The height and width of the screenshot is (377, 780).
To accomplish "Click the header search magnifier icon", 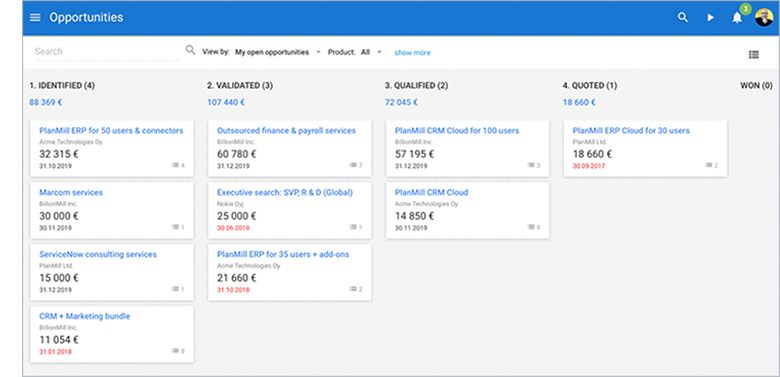I will coord(683,18).
